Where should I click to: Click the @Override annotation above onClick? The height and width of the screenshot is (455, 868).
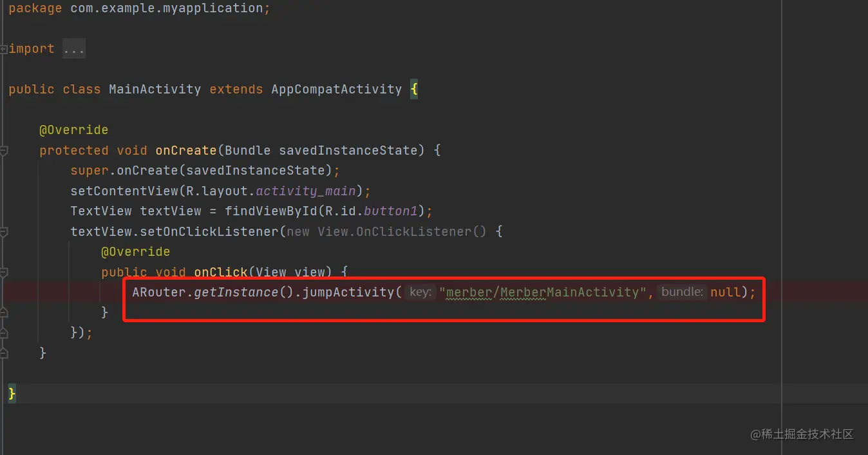pyautogui.click(x=135, y=251)
